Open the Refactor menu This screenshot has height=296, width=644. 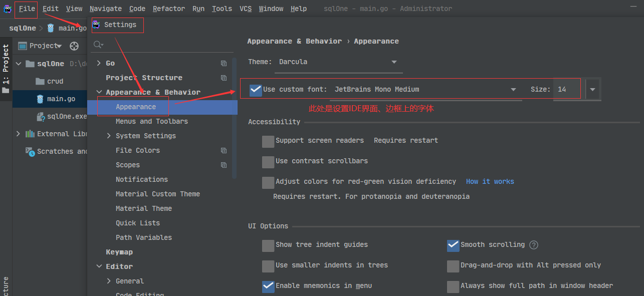(169, 9)
